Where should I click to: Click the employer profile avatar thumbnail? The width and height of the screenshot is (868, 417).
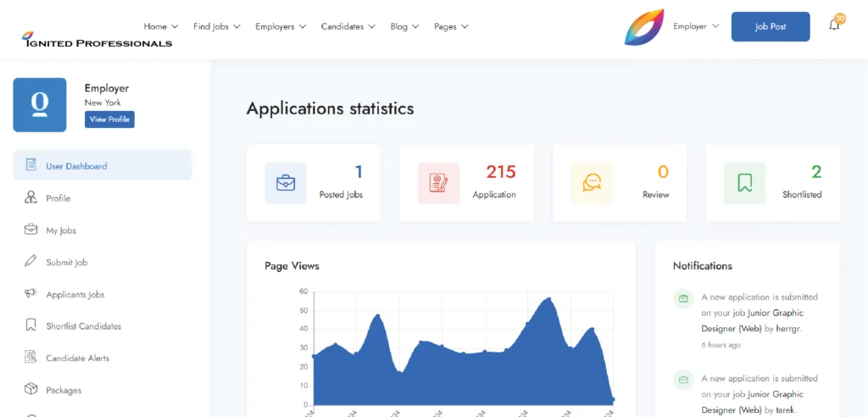point(40,105)
